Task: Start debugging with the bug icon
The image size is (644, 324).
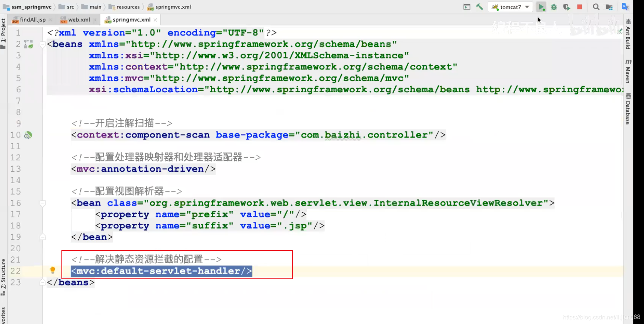Action: pos(554,7)
